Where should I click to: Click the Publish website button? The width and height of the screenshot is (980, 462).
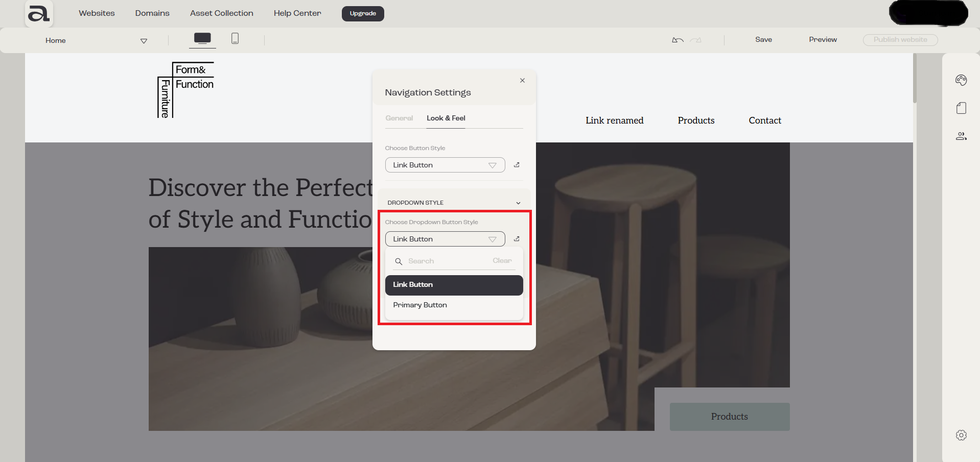point(900,40)
